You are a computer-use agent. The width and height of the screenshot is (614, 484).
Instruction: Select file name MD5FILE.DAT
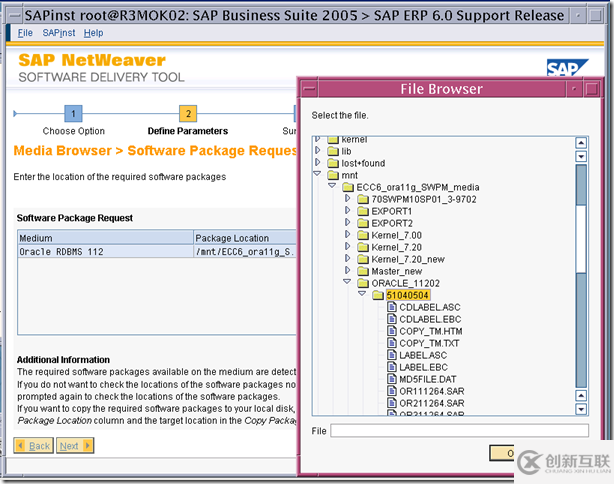tap(428, 379)
